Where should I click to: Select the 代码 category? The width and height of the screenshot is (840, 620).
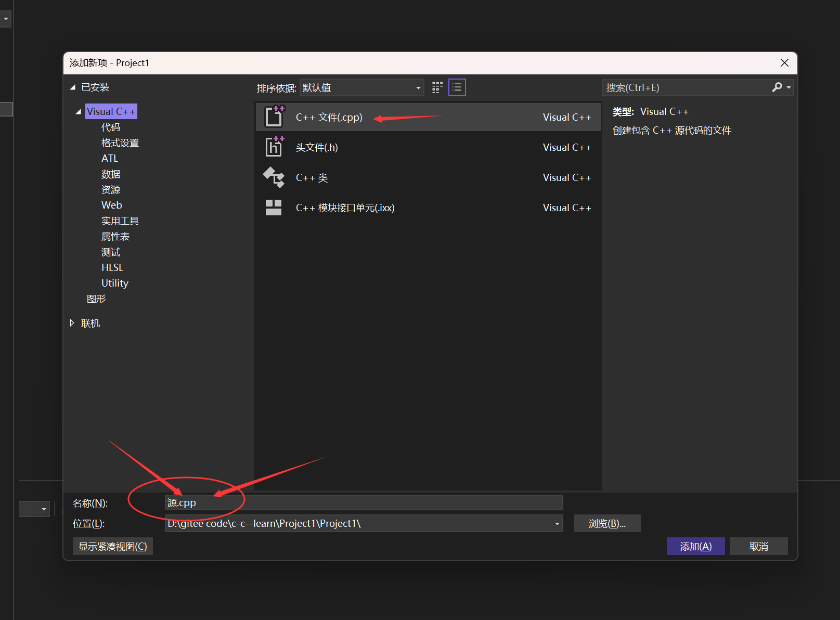(x=111, y=126)
